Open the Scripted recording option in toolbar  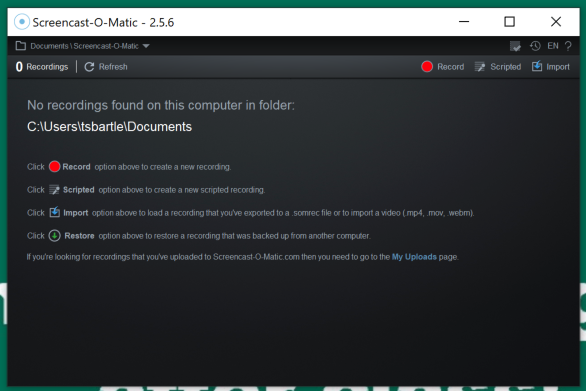[x=497, y=67]
